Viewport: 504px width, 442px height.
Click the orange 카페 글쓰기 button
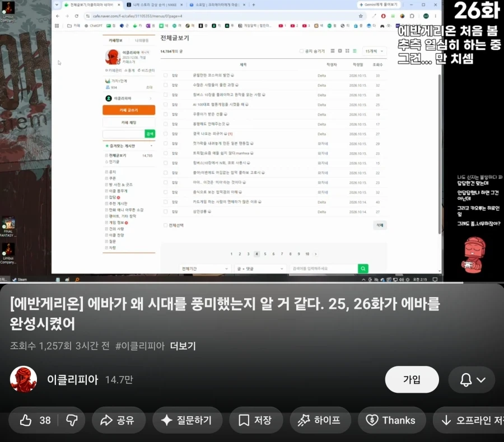click(129, 110)
